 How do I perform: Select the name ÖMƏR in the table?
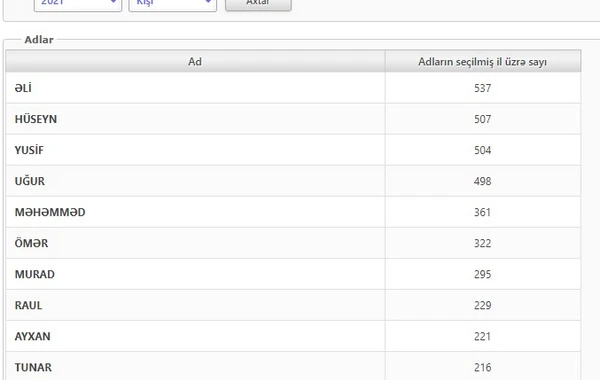(x=31, y=243)
